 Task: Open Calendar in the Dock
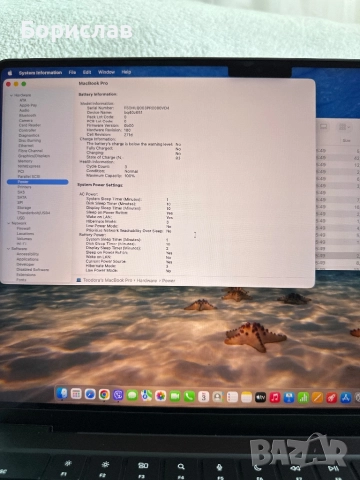(x=204, y=397)
